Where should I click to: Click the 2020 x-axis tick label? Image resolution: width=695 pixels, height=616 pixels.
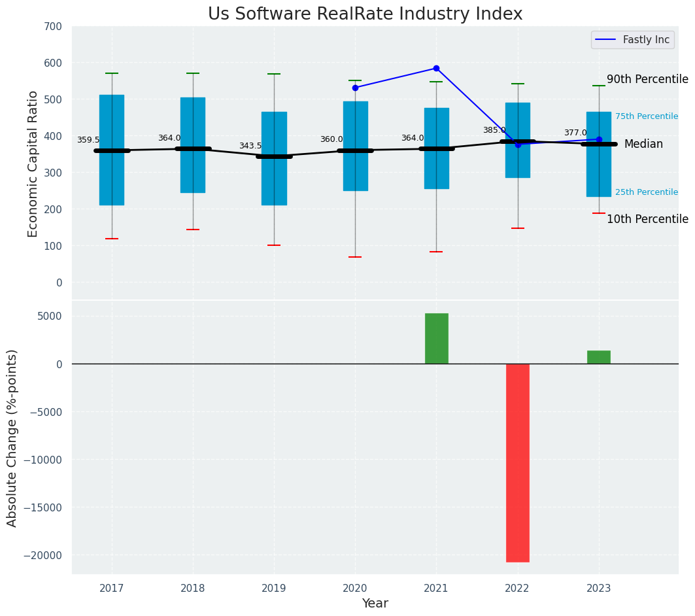click(x=355, y=588)
